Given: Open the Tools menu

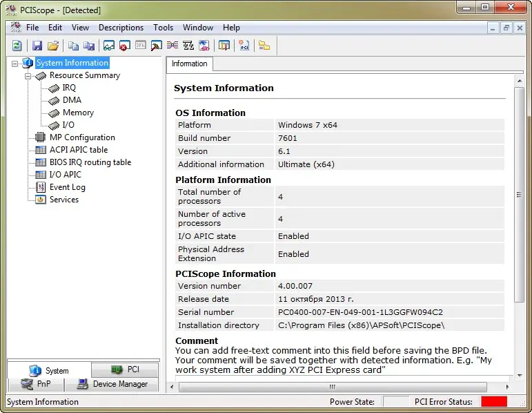Looking at the screenshot, I should click(x=164, y=28).
